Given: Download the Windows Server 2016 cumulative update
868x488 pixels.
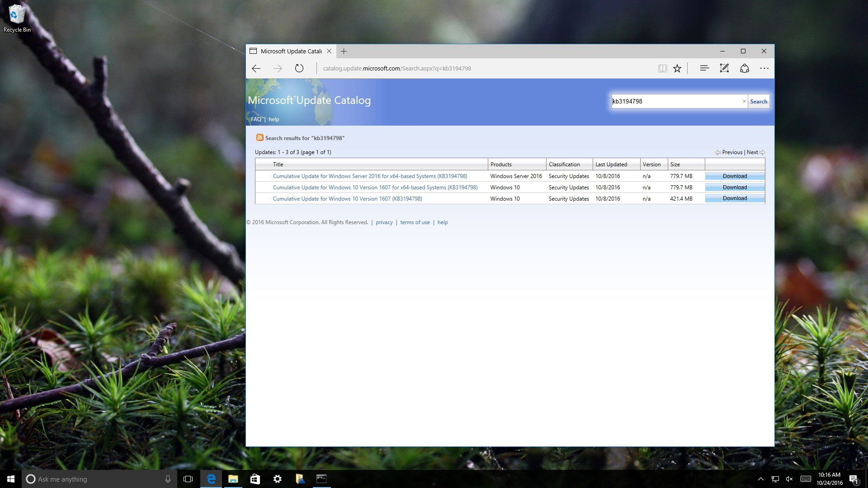Looking at the screenshot, I should [x=734, y=176].
